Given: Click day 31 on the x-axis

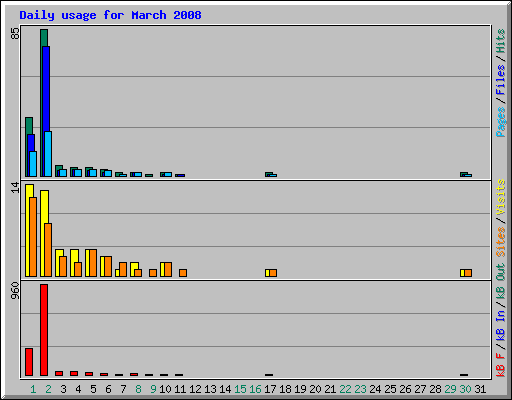Looking at the screenshot, I should pyautogui.click(x=480, y=389).
